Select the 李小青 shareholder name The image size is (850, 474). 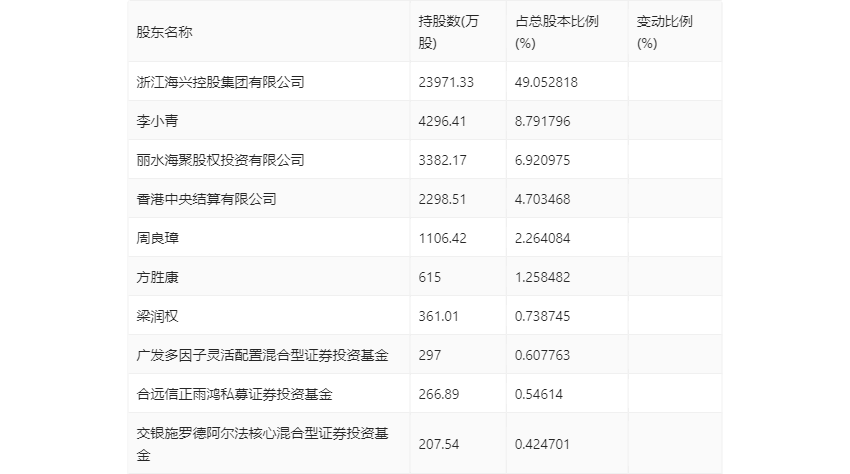[157, 121]
